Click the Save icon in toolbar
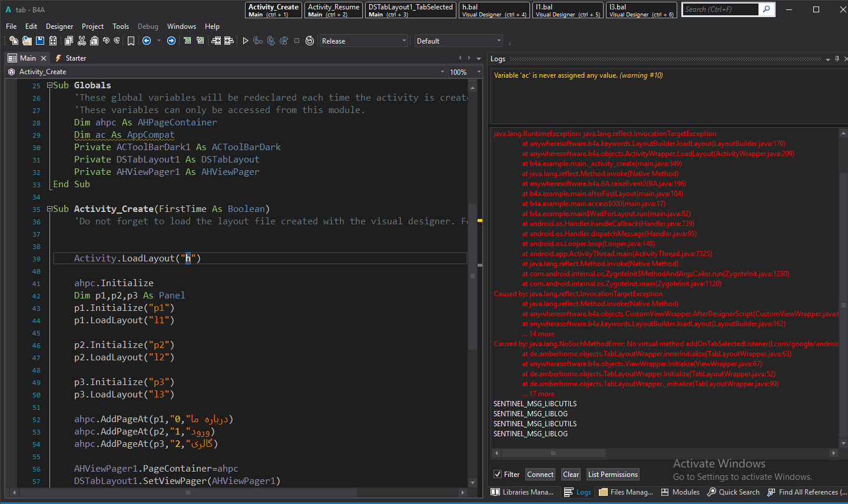This screenshot has width=848, height=504. pyautogui.click(x=40, y=41)
